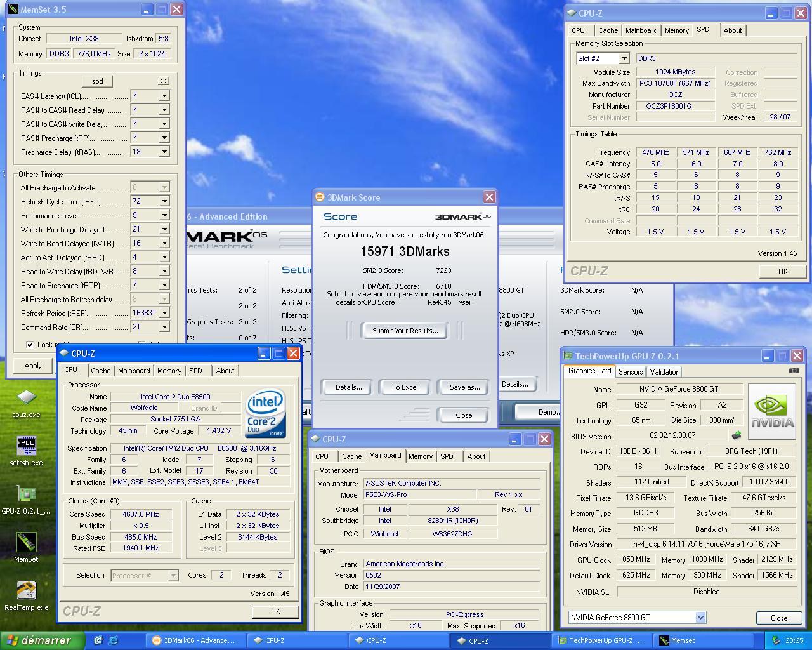This screenshot has width=812, height=650.
Task: Open Memory tab in top-right CPU-Z window
Action: 676,30
